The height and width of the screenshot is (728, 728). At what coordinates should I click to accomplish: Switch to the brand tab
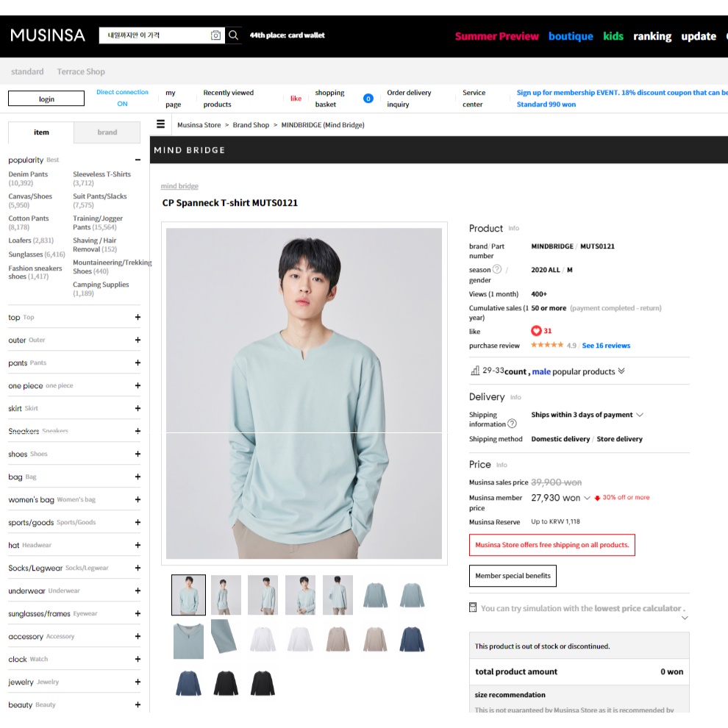[107, 132]
